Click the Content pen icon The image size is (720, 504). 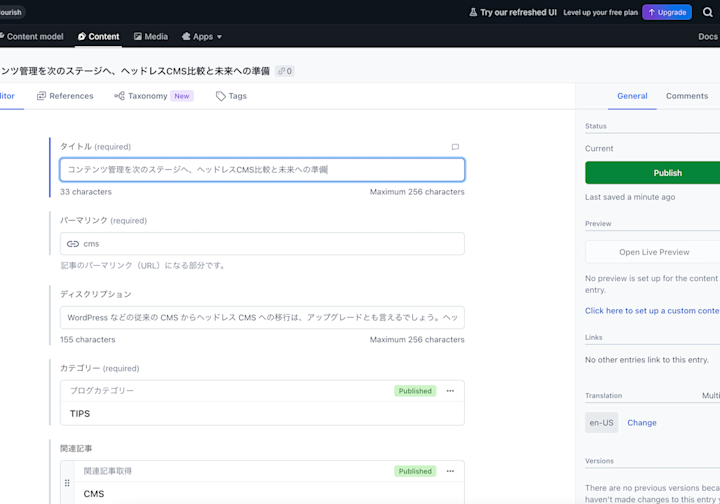82,36
